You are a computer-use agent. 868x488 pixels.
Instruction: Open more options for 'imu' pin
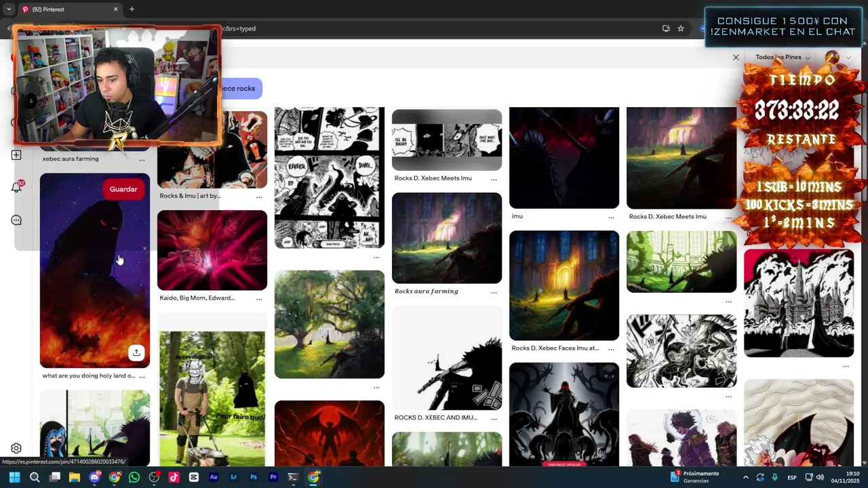611,218
